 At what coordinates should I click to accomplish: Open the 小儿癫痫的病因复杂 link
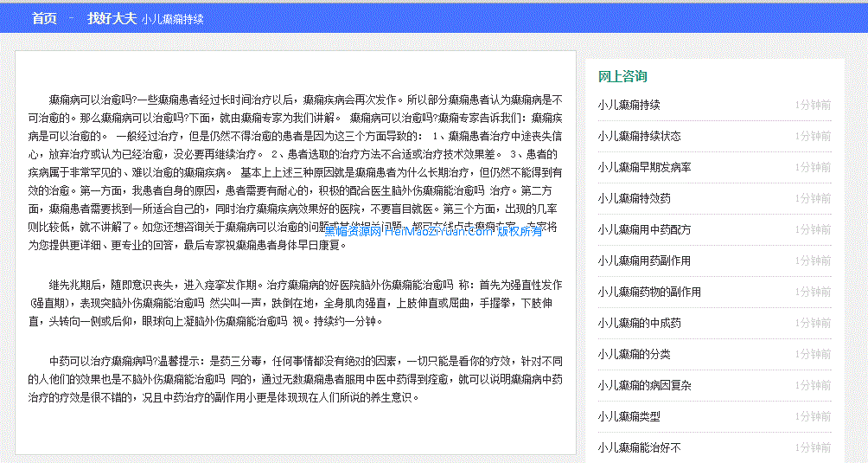point(644,385)
